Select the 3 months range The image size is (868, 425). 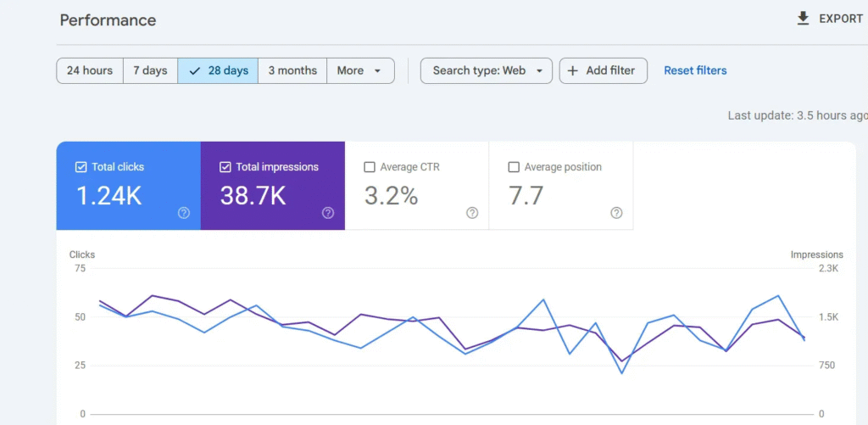click(292, 71)
